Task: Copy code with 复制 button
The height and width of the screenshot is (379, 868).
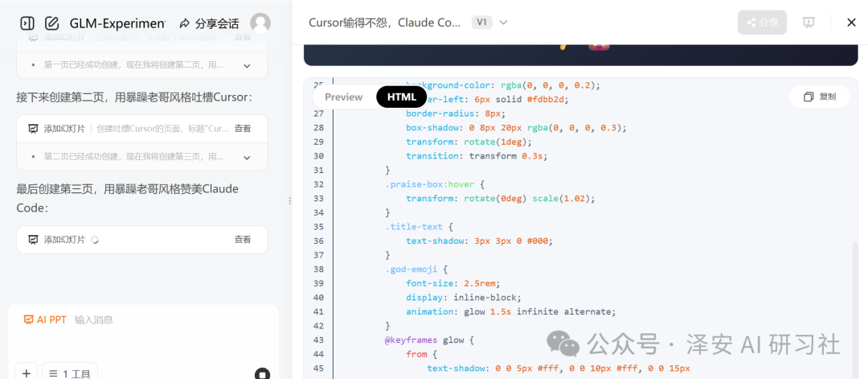Action: (x=819, y=97)
